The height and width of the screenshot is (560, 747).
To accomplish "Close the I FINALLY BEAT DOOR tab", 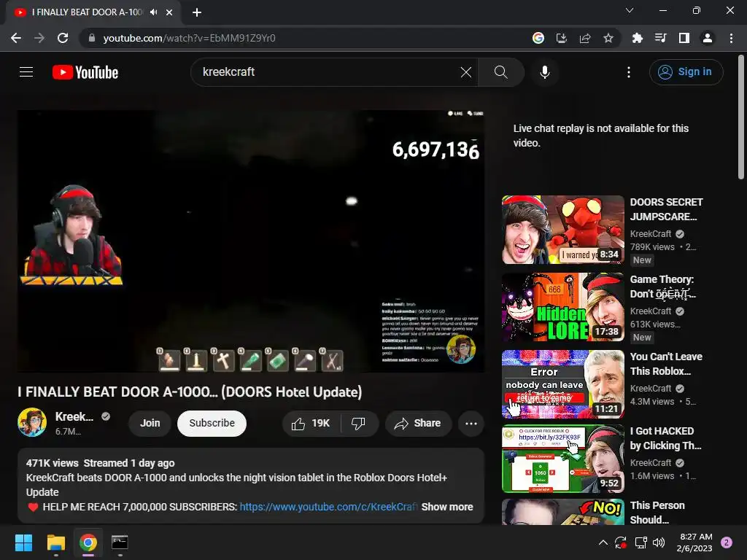I will coord(169,12).
